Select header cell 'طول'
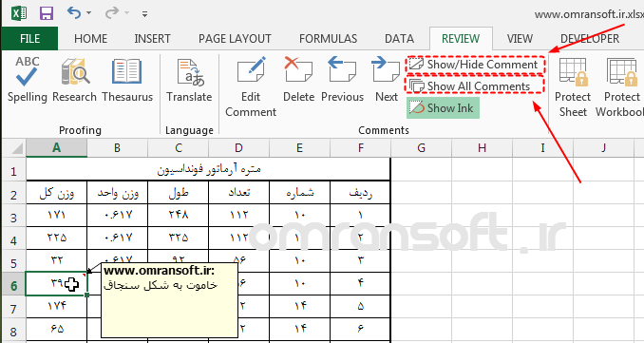The width and height of the screenshot is (644, 343). 179,192
